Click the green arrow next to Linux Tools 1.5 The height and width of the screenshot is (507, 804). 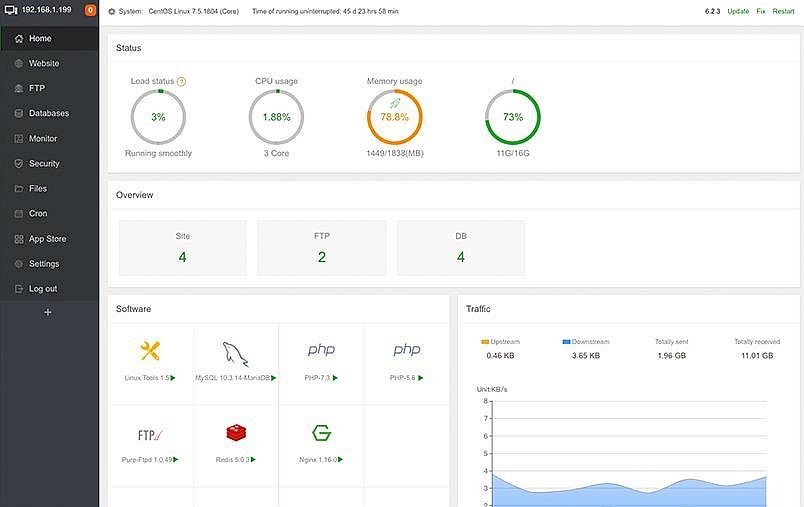(173, 378)
